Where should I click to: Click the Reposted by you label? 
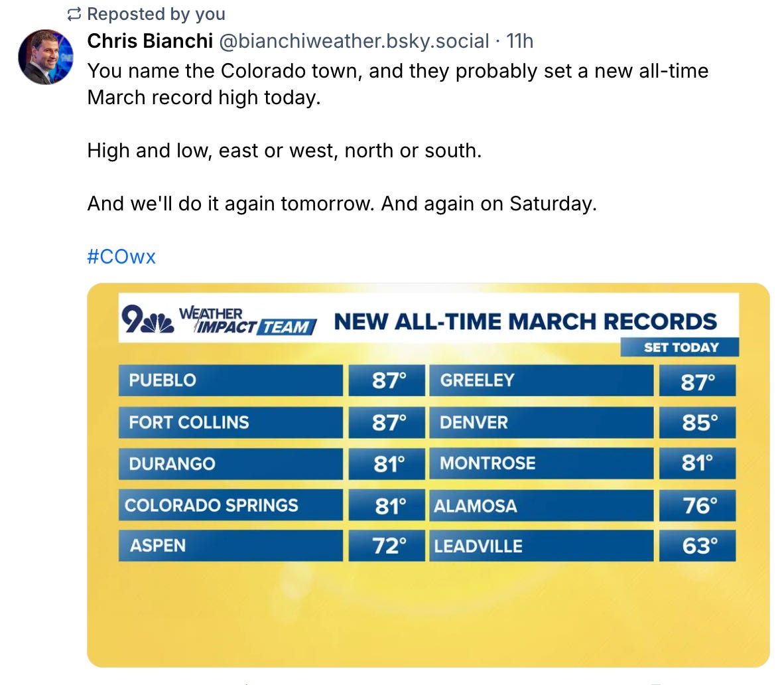pyautogui.click(x=156, y=14)
